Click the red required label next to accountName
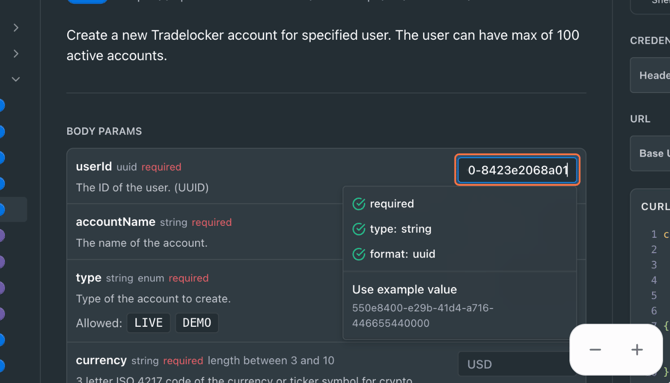 click(x=212, y=222)
